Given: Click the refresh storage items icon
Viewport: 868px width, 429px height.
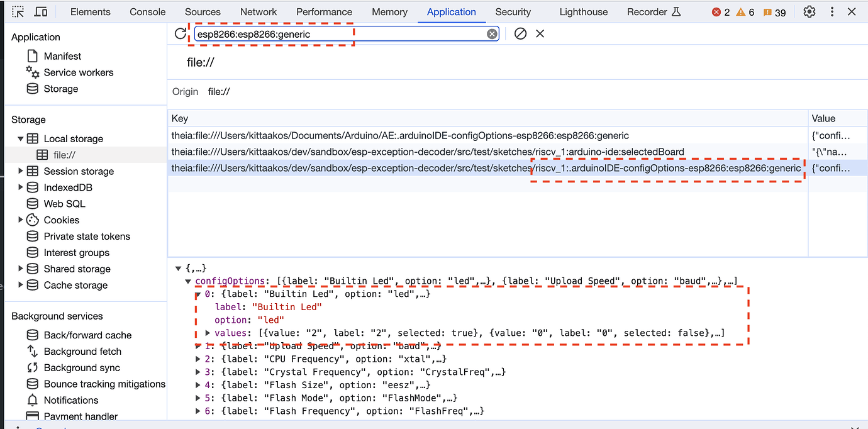Looking at the screenshot, I should [x=181, y=33].
